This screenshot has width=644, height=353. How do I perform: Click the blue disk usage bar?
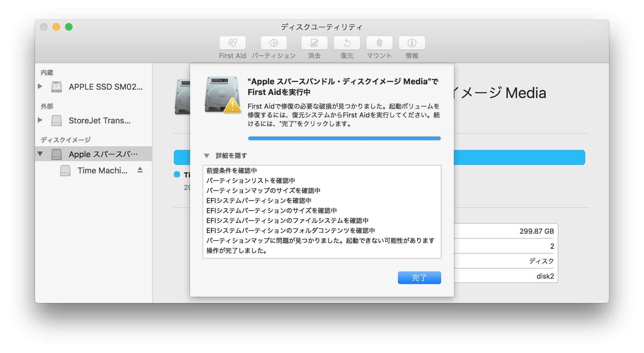click(x=519, y=157)
